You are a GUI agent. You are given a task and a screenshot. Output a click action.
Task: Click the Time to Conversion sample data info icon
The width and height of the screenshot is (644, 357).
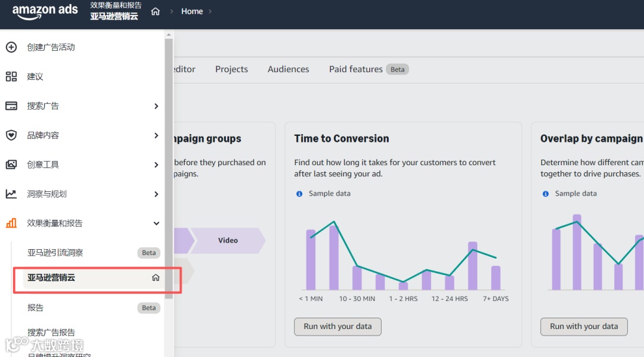(299, 194)
